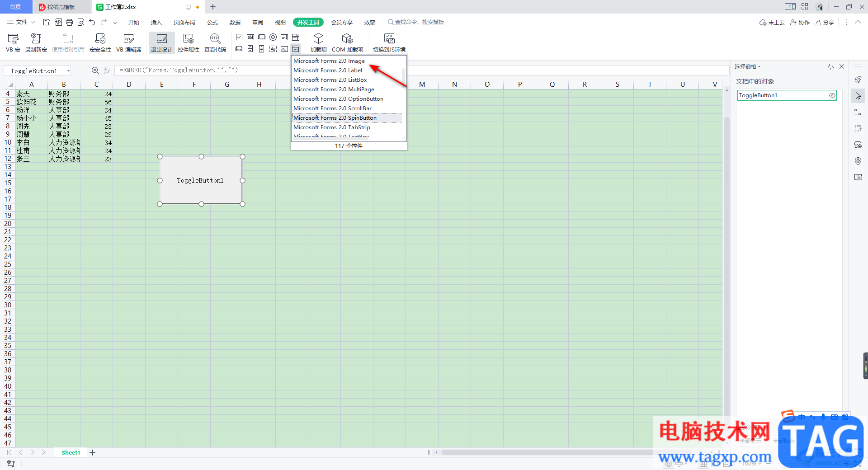
Task: Insert a scroll bar control
Action: point(262,49)
